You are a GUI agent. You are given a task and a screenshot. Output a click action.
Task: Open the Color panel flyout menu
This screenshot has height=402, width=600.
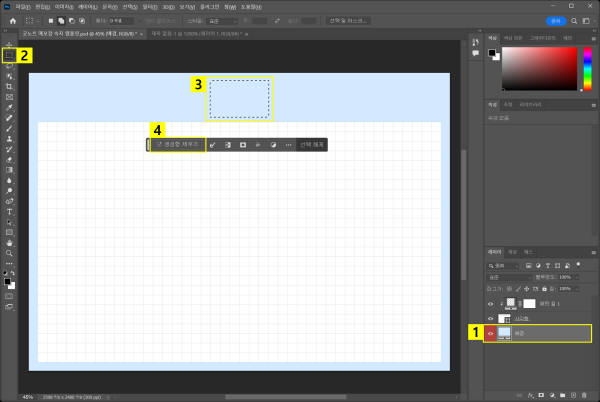593,39
